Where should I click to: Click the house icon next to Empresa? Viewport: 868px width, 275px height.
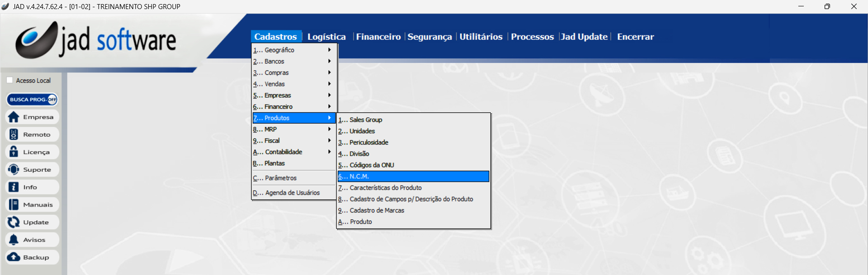pos(14,117)
